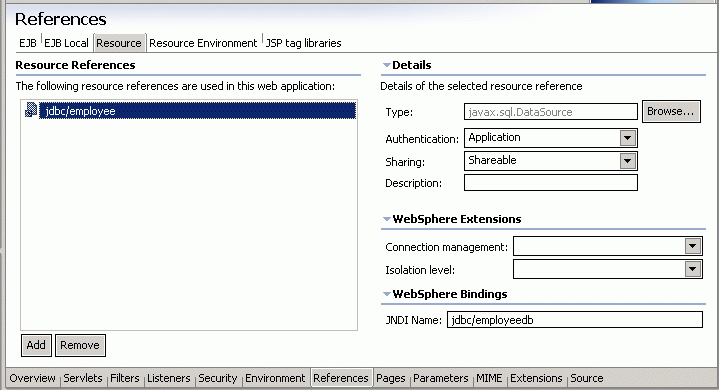
Task: Go to the Overview editor page
Action: (x=32, y=378)
